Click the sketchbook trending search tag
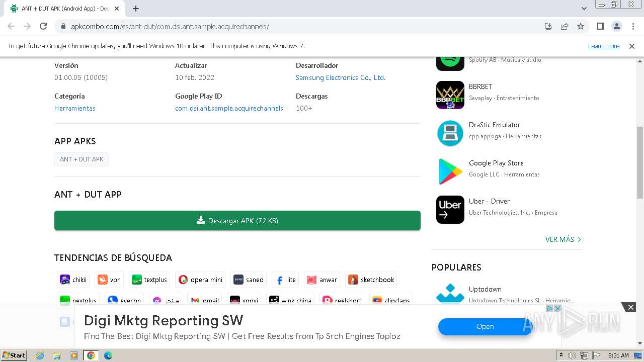Image resolution: width=644 pixels, height=362 pixels. tap(372, 280)
